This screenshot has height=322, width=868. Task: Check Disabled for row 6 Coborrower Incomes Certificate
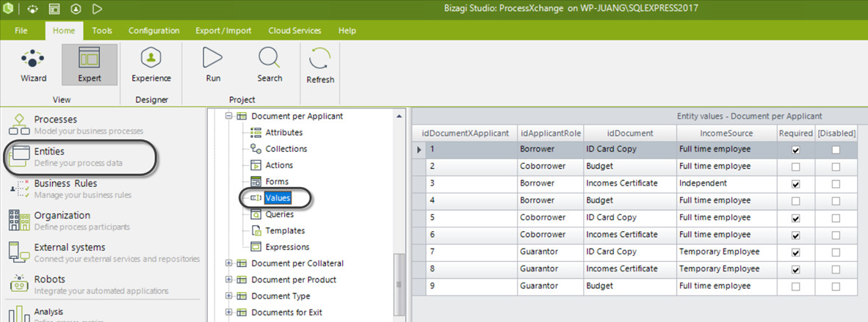(836, 235)
